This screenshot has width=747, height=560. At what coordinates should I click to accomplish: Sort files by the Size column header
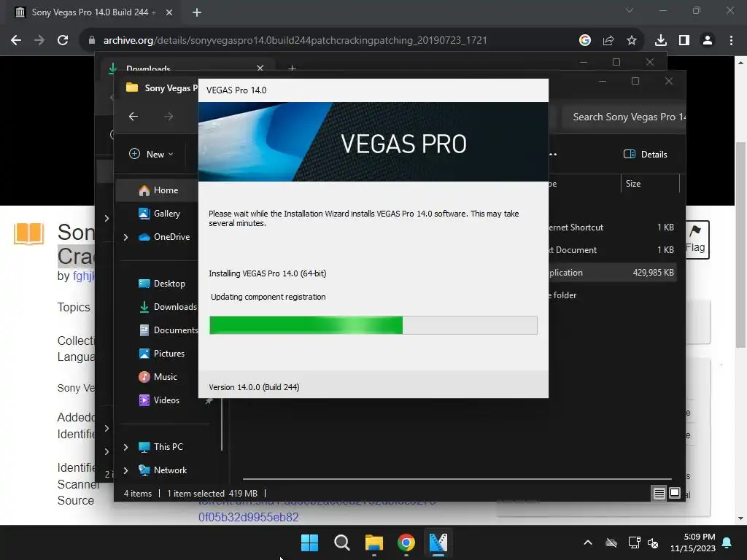650,183
